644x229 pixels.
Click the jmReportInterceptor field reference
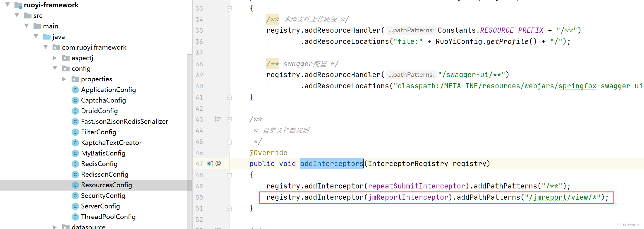(408, 197)
